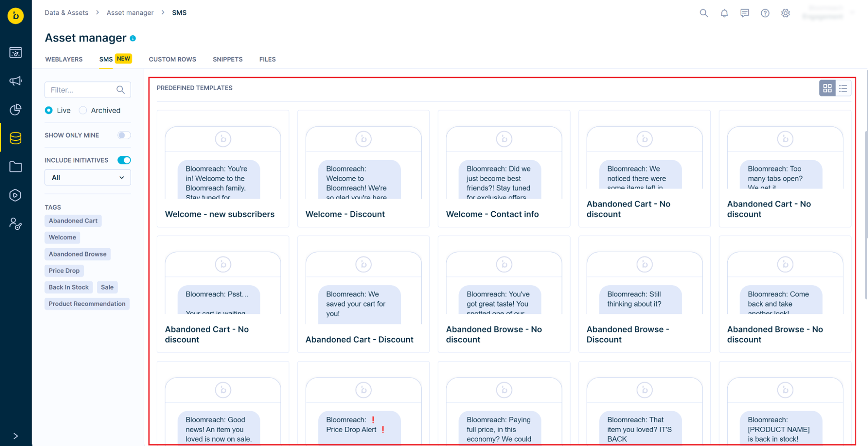Open the Data & Assets database sidebar icon
Image resolution: width=868 pixels, height=446 pixels.
[15, 138]
